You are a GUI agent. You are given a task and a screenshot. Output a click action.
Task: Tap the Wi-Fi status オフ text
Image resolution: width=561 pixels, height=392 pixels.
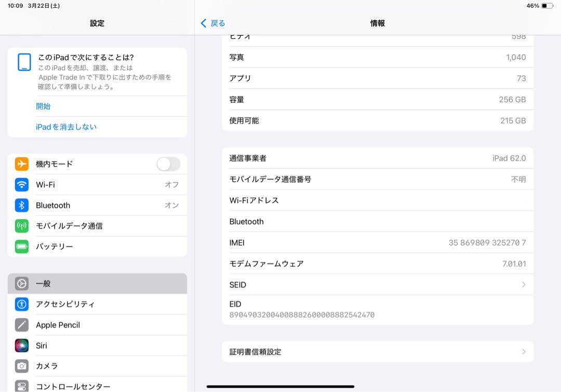coord(172,184)
